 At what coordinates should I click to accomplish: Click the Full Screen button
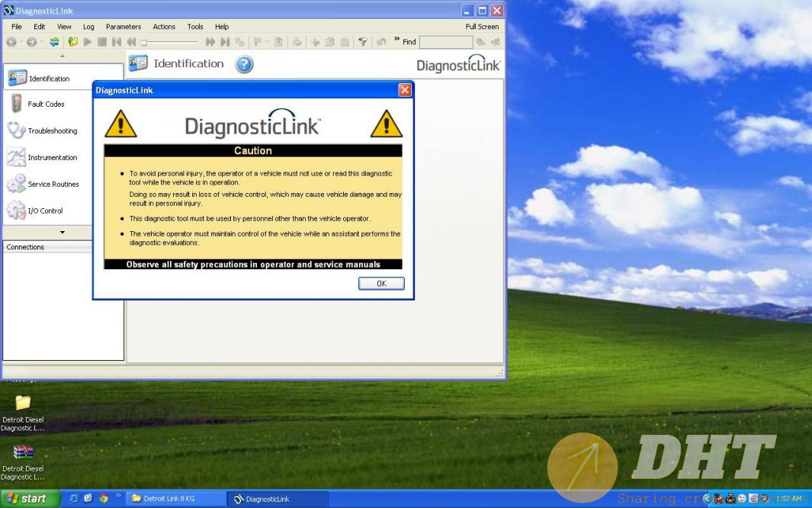[x=482, y=27]
